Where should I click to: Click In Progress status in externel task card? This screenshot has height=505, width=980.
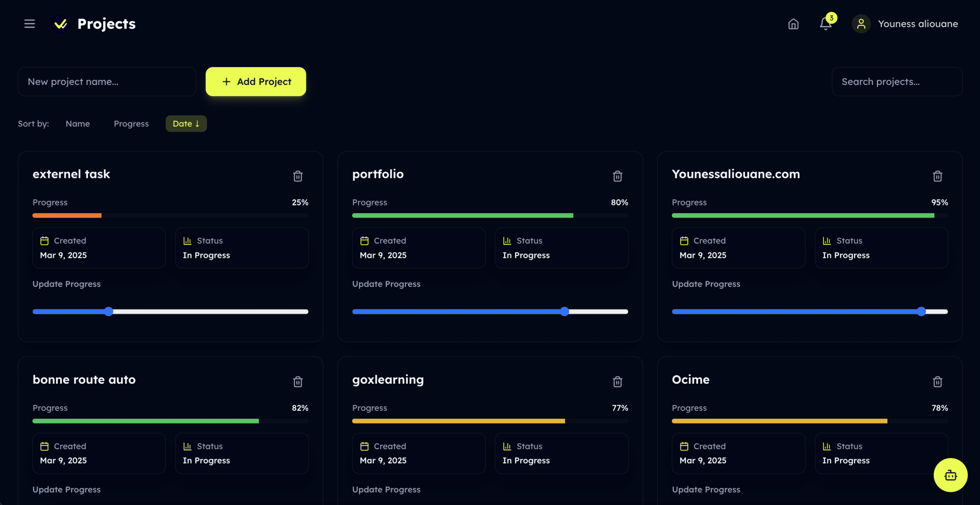tap(206, 255)
